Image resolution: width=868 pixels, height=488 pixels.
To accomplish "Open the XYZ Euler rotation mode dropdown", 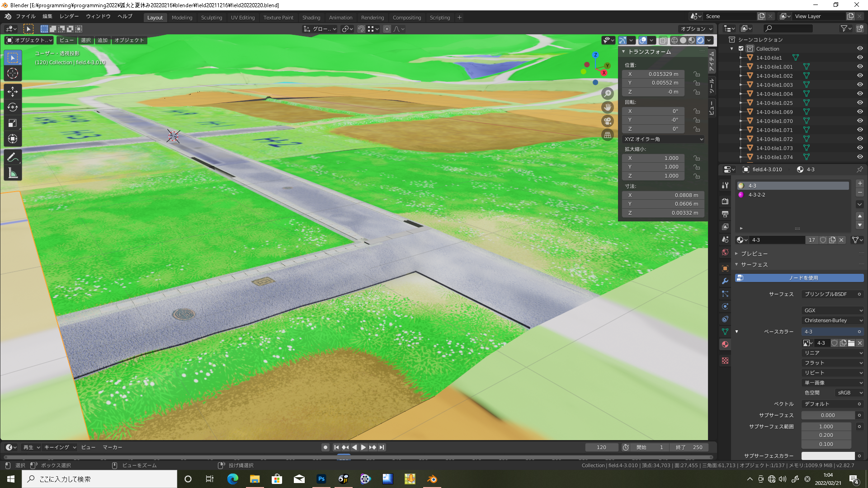I will [x=663, y=139].
